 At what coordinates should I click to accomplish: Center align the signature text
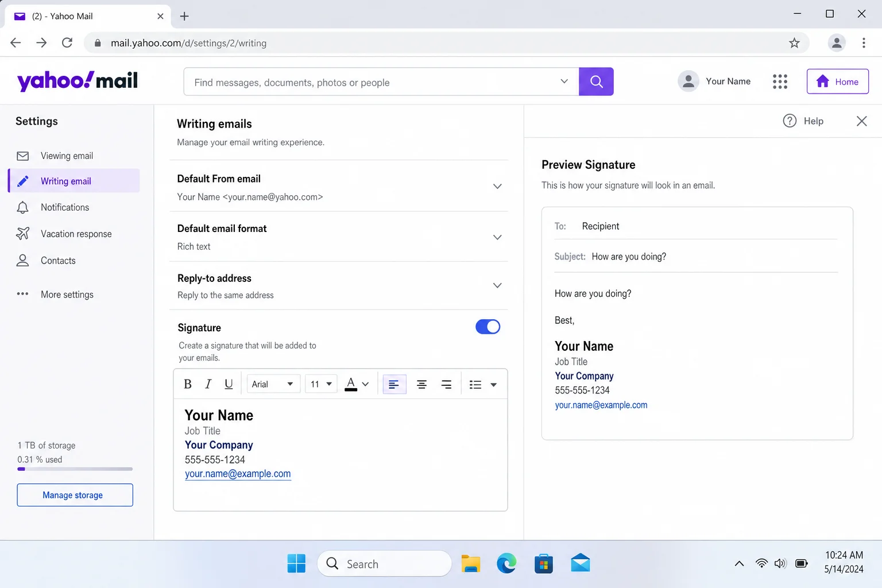click(421, 384)
